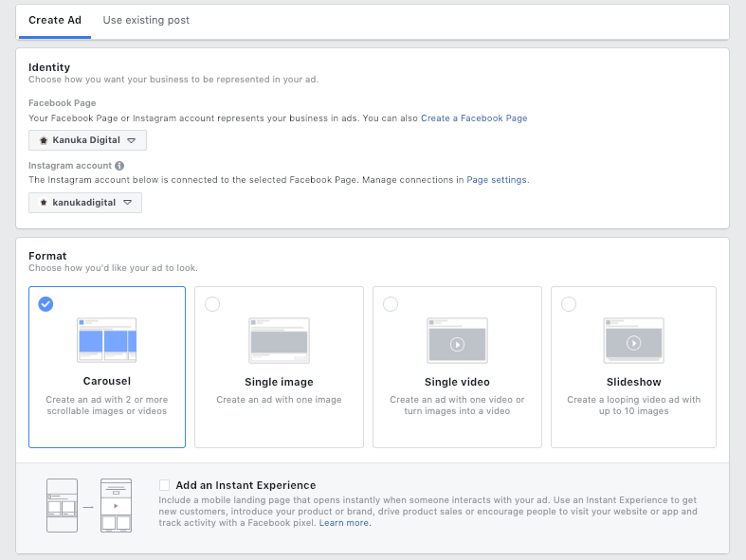
Task: Click the 'Create an ad with one image' description
Action: pyautogui.click(x=280, y=400)
